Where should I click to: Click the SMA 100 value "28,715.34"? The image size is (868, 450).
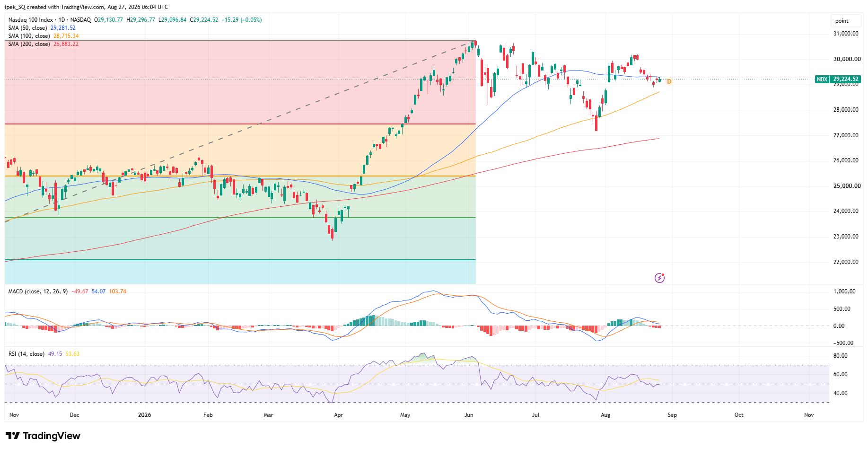66,36
